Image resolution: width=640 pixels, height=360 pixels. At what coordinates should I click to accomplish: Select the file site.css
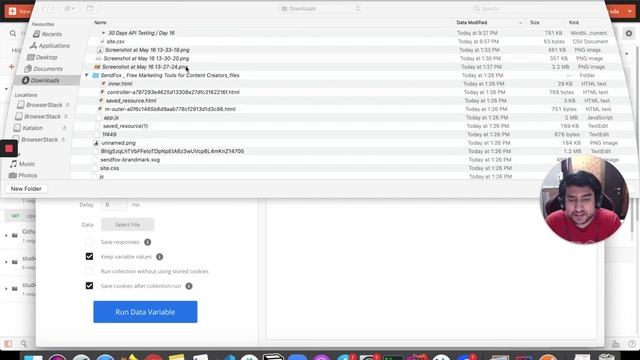coord(109,168)
